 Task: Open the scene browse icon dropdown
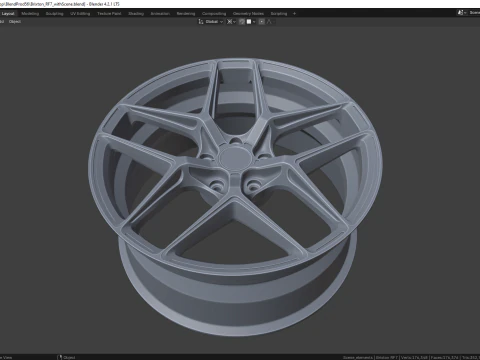[462, 13]
